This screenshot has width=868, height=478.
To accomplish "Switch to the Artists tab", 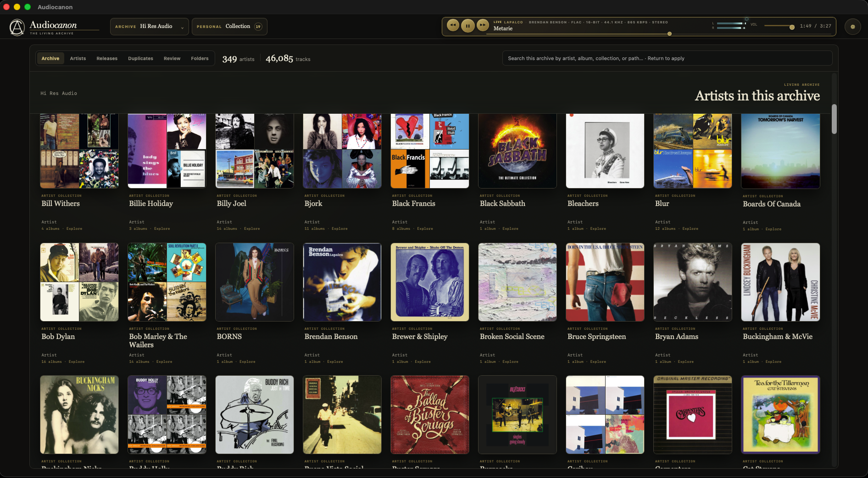I will coord(78,58).
